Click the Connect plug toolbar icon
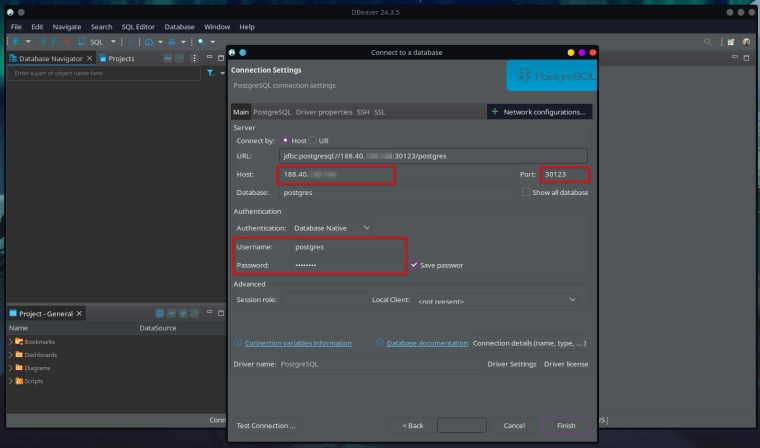The height and width of the screenshot is (448, 760). (43, 42)
